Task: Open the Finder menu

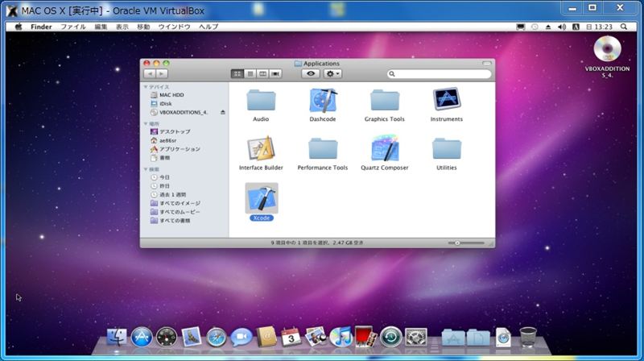Action: (x=41, y=27)
